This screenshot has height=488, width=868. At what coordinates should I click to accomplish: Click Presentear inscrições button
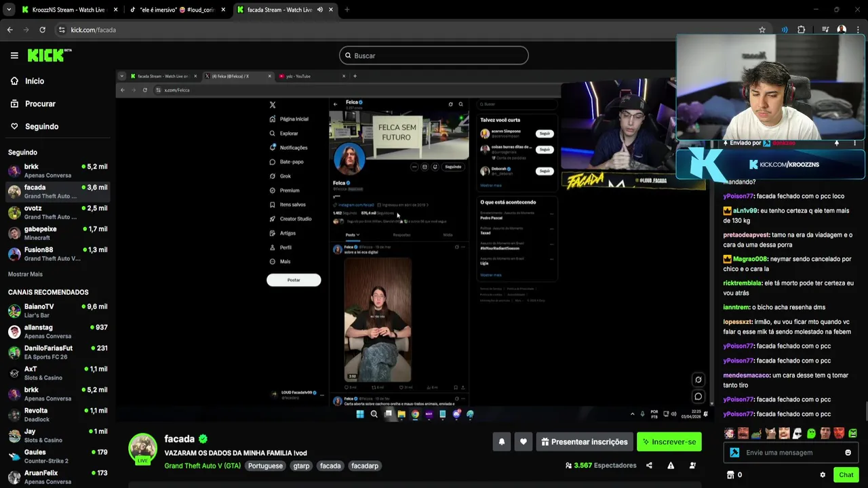pyautogui.click(x=585, y=442)
